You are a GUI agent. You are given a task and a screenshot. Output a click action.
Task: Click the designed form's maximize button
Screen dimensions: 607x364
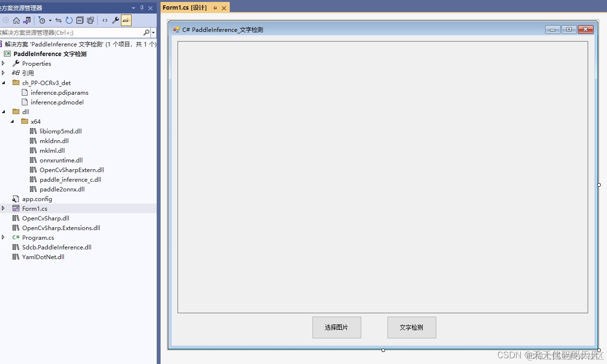(x=569, y=29)
